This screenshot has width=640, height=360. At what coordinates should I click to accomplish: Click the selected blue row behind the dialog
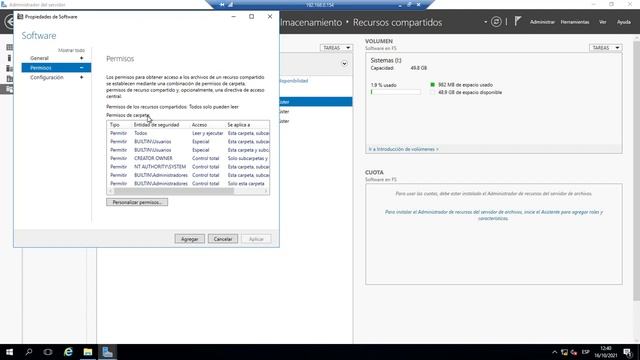[x=316, y=102]
